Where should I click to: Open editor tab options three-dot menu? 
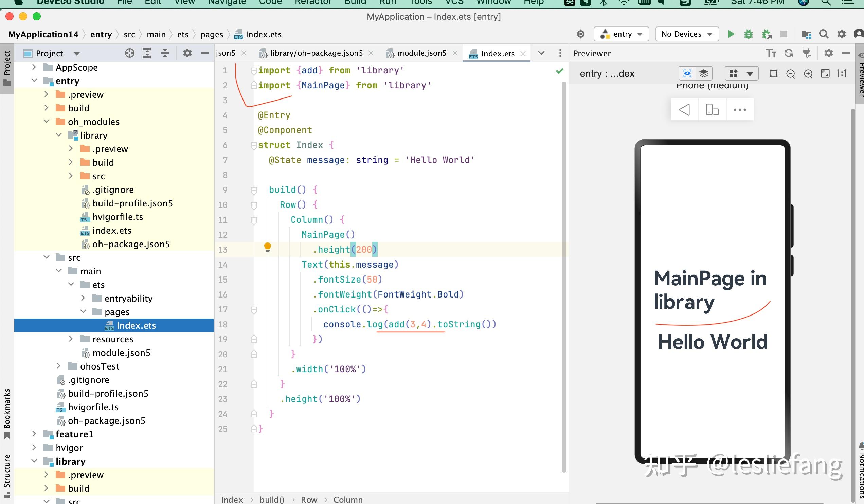click(560, 53)
